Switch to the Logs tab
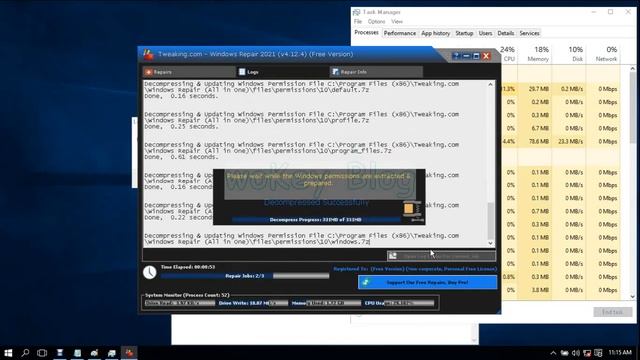Image resolution: width=640 pixels, height=360 pixels. pos(282,72)
